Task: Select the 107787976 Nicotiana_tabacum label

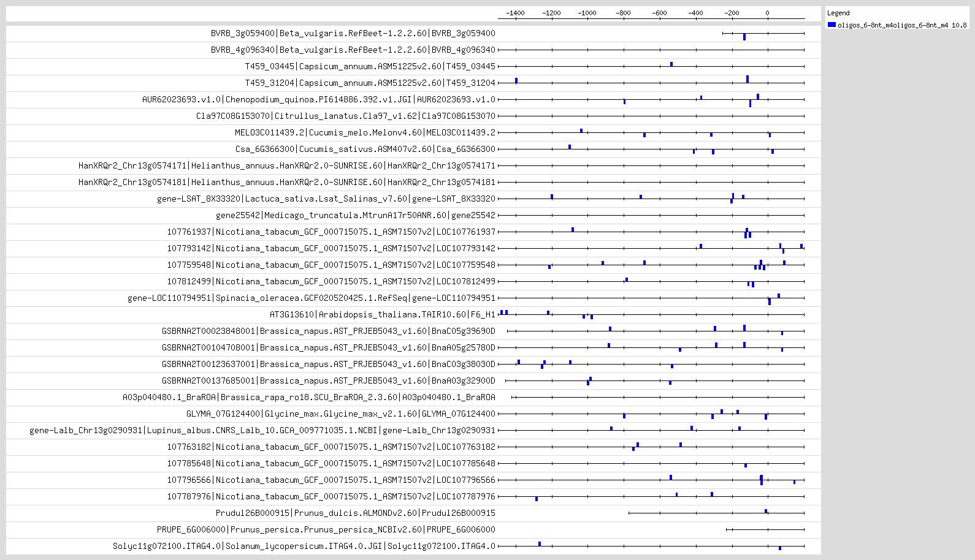Action: (x=331, y=496)
